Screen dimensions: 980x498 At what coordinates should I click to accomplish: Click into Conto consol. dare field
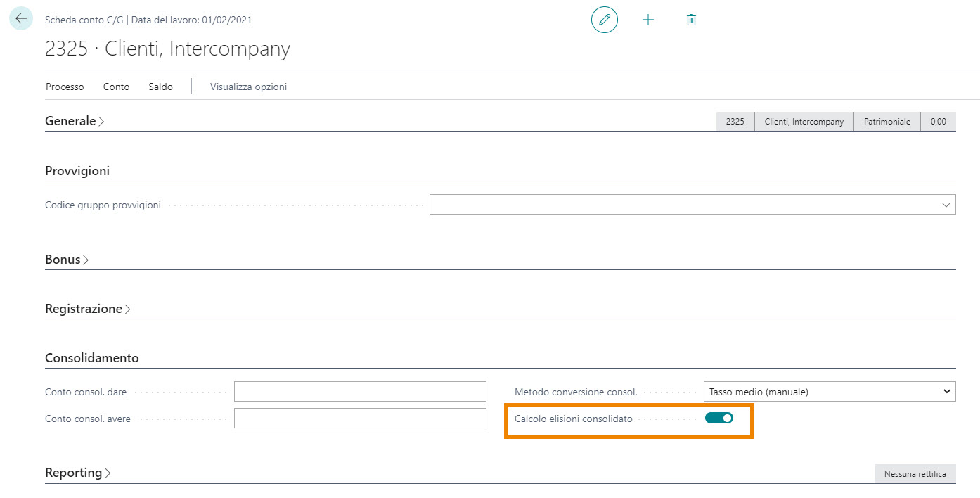359,392
